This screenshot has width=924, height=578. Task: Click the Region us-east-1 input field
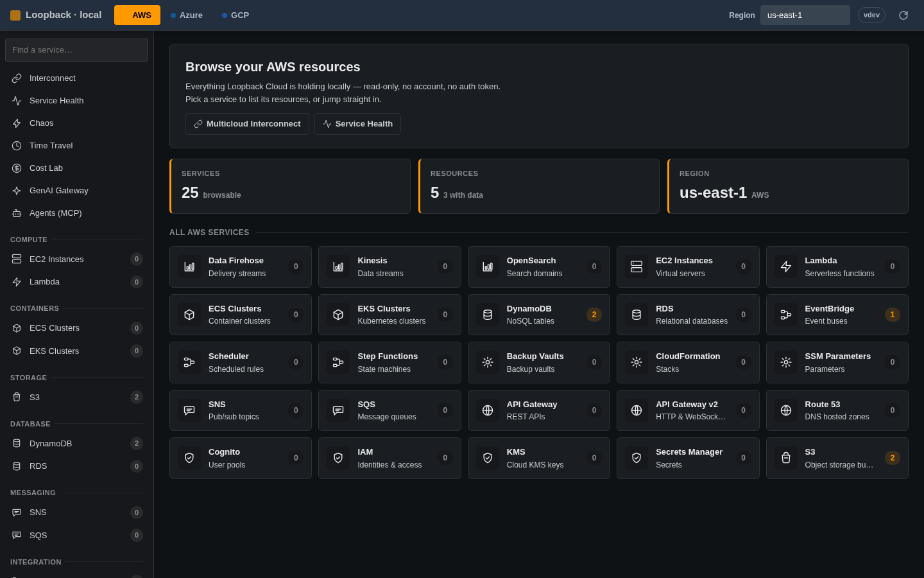[805, 15]
